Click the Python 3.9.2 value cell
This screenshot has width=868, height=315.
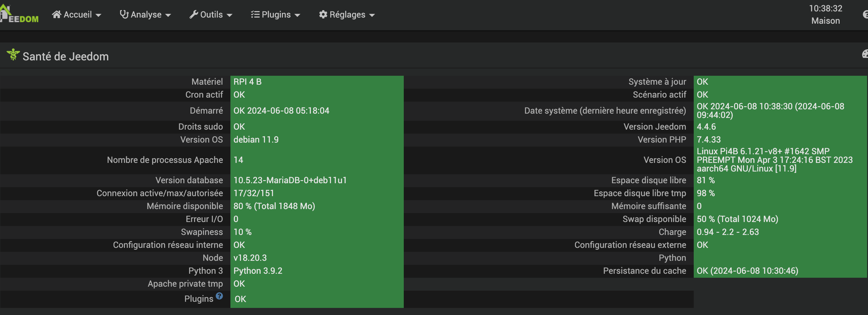[317, 271]
